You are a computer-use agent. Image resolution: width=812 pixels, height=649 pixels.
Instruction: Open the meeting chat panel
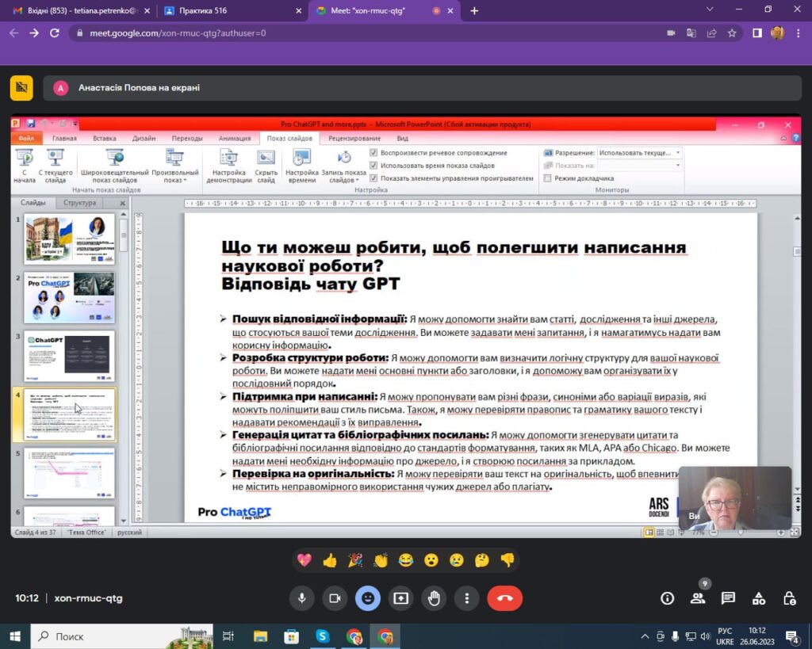click(x=728, y=598)
